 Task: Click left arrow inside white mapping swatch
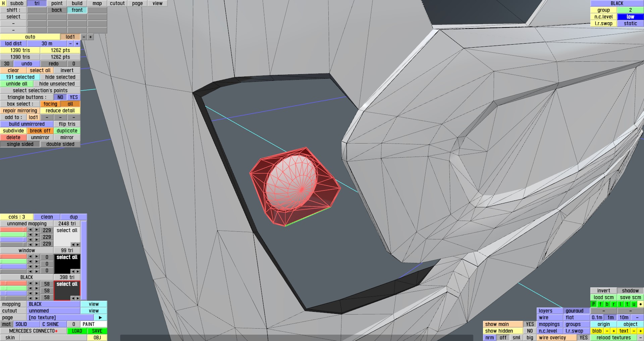pos(72,244)
